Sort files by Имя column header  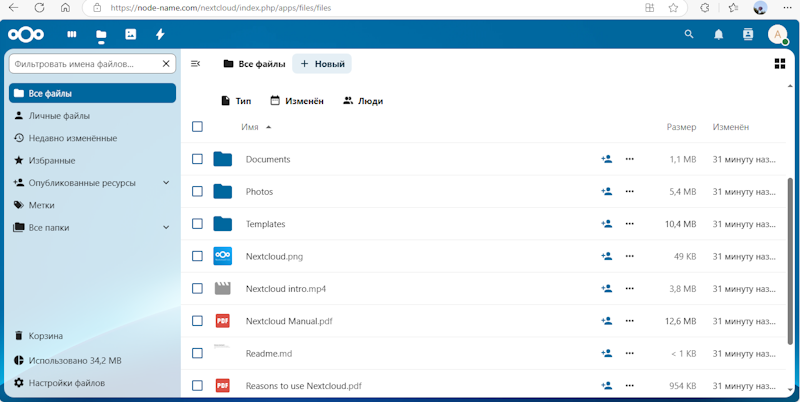256,127
